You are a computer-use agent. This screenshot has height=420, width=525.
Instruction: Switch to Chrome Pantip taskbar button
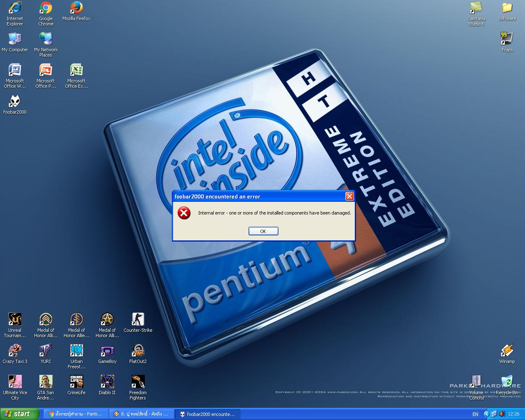click(76, 414)
